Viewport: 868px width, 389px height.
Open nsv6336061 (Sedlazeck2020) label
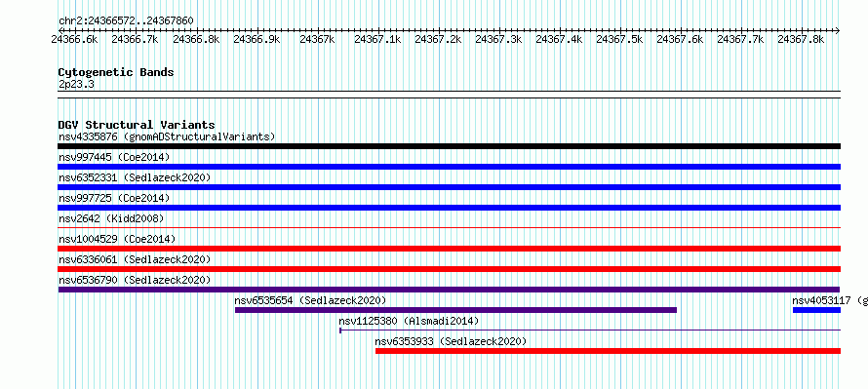[x=135, y=259]
